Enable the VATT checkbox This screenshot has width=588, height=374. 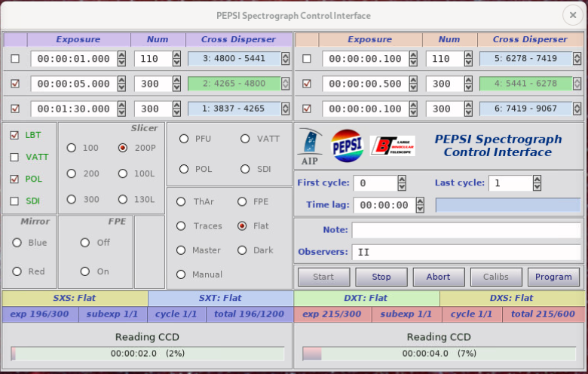coord(14,157)
